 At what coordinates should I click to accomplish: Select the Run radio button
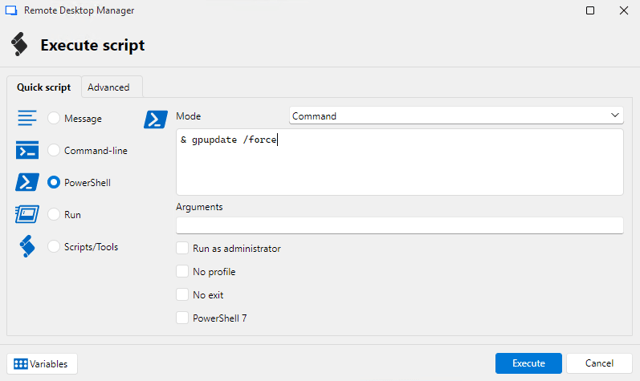(53, 214)
